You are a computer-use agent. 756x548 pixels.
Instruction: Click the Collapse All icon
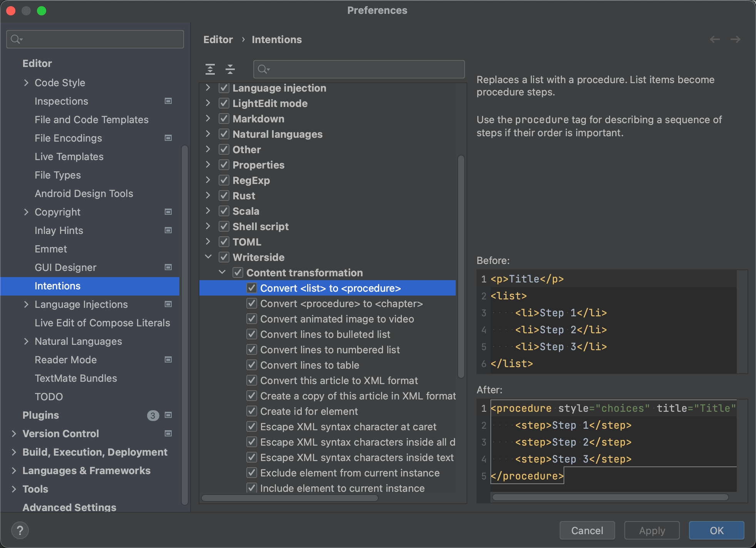pyautogui.click(x=230, y=69)
